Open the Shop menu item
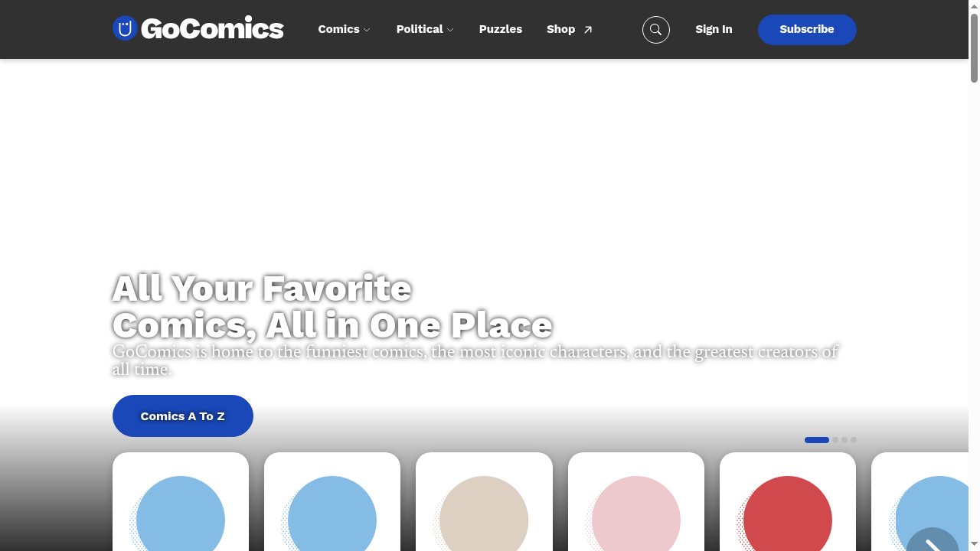Image resolution: width=980 pixels, height=551 pixels. (x=560, y=29)
